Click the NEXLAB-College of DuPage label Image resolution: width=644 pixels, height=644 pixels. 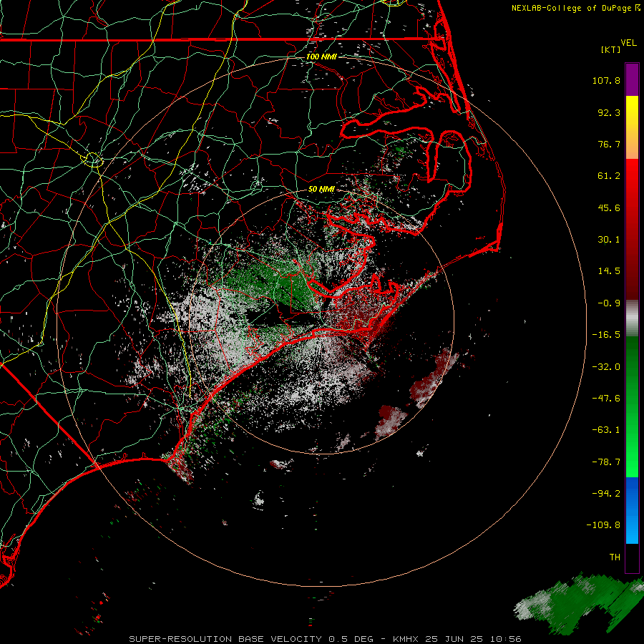(575, 8)
